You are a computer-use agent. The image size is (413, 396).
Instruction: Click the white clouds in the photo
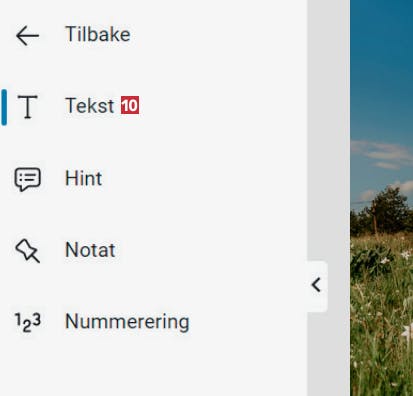(x=383, y=154)
